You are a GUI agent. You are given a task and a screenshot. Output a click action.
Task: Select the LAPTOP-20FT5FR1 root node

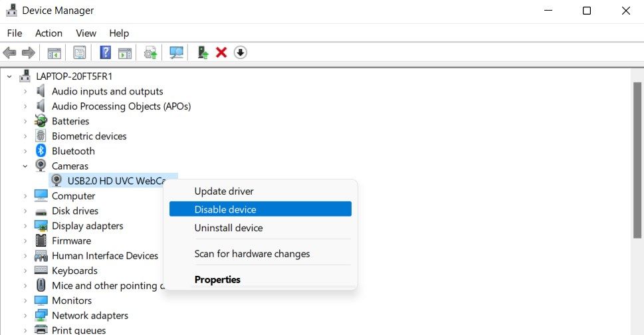(x=74, y=76)
